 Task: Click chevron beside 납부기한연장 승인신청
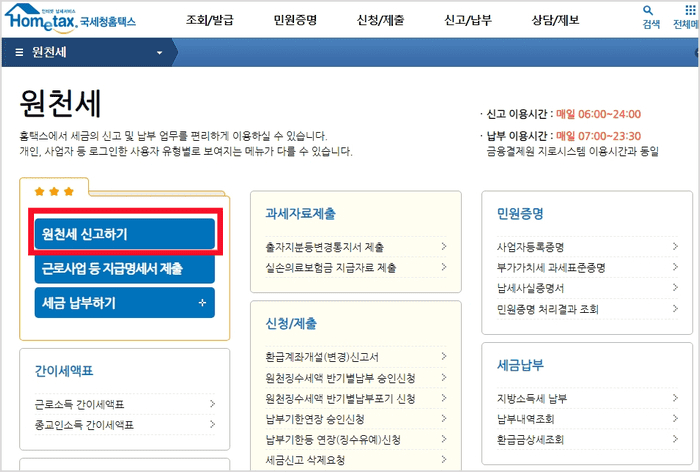click(444, 418)
